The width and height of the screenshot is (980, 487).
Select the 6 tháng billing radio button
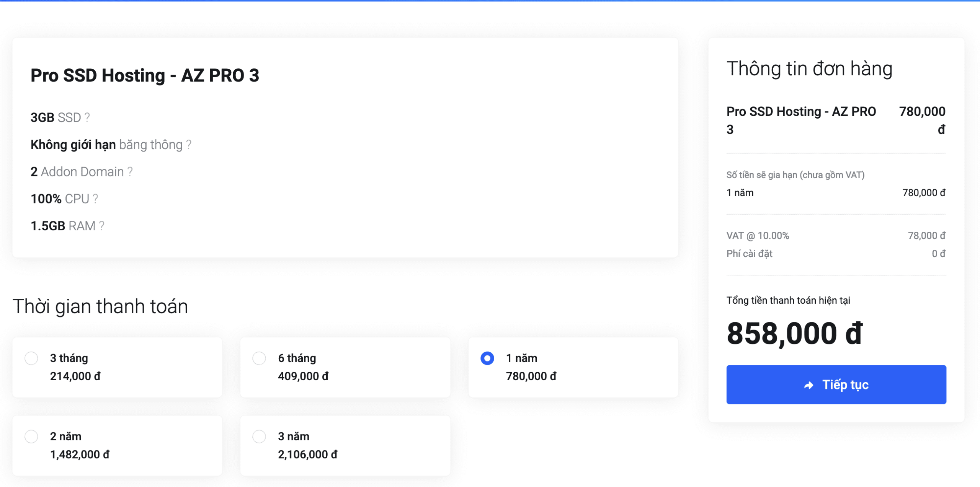point(259,358)
